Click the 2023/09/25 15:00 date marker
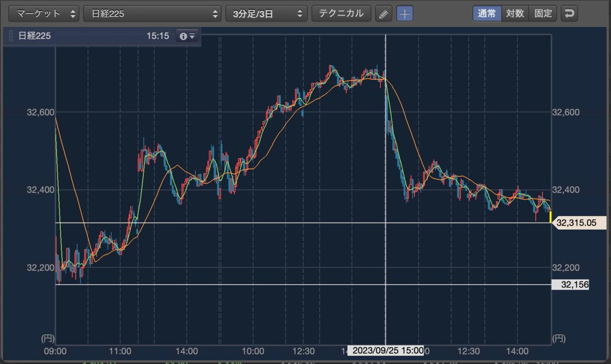This screenshot has height=364, width=611. click(385, 350)
